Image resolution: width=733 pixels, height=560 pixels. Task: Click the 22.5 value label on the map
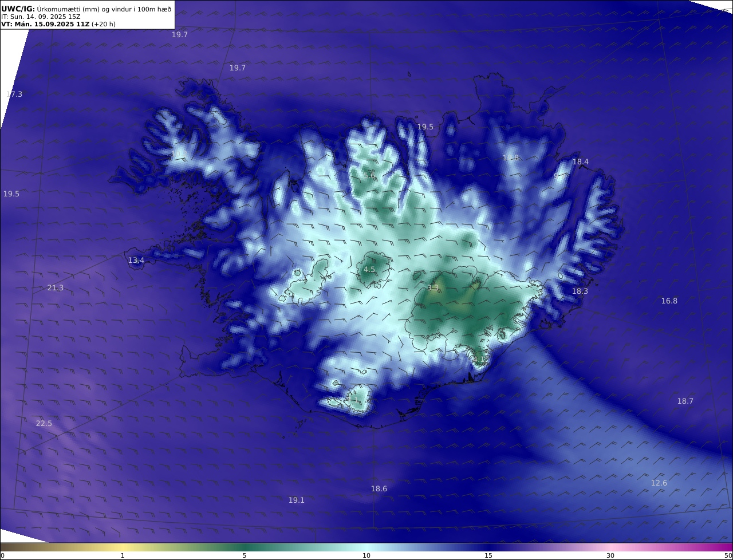coord(44,424)
